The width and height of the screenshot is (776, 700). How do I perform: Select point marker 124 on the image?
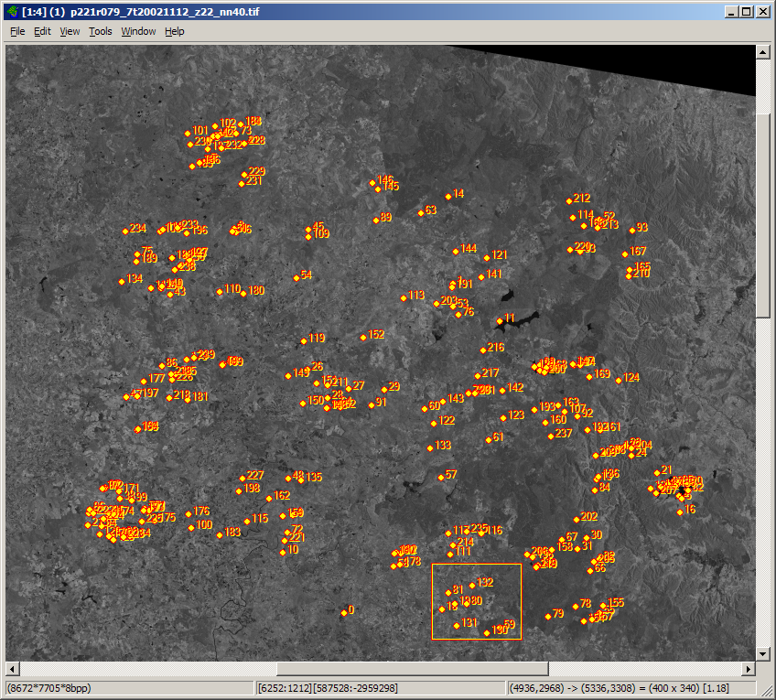click(x=619, y=380)
